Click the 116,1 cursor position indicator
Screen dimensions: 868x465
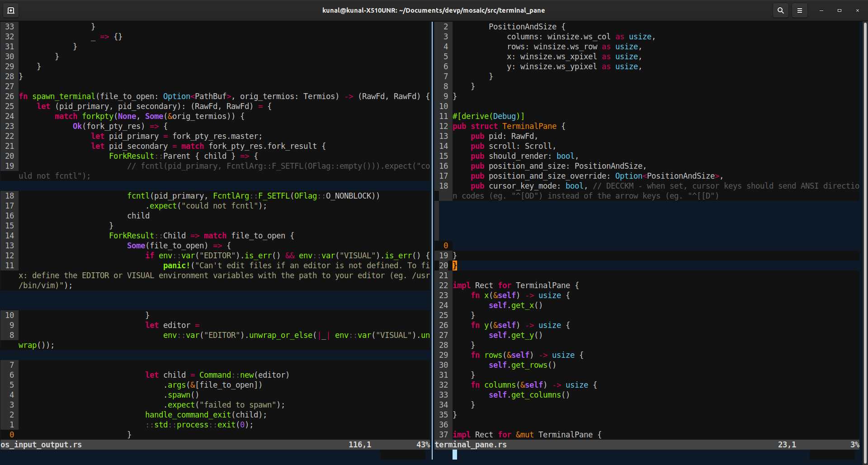(x=360, y=445)
